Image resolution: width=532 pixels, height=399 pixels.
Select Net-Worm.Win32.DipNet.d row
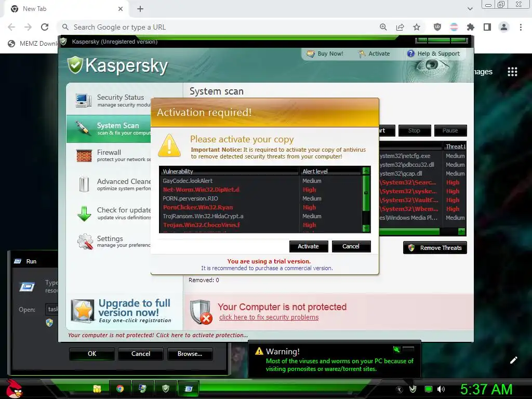[261, 190]
